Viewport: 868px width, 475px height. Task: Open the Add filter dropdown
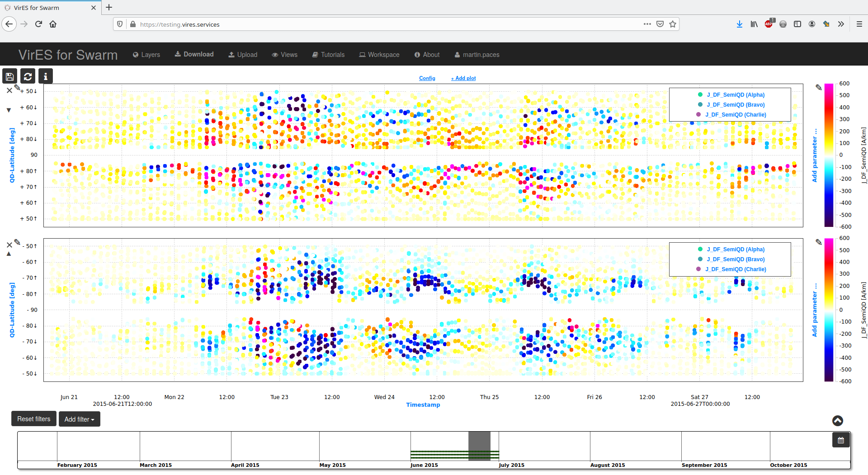point(79,419)
